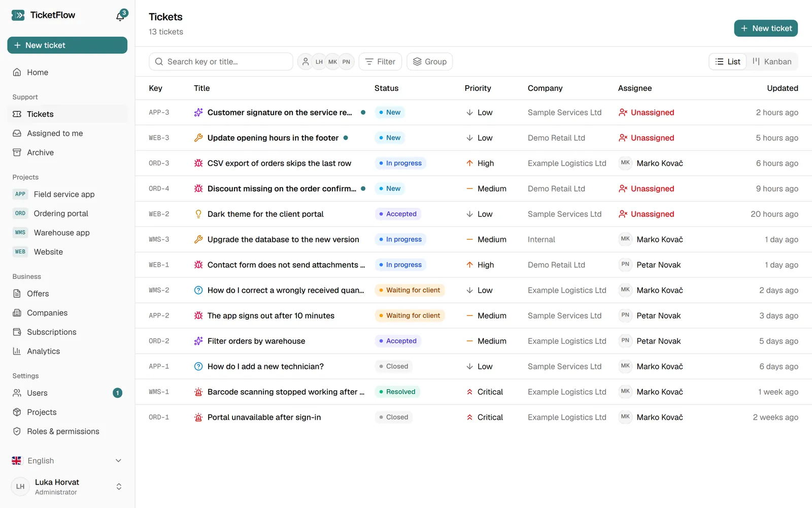This screenshot has height=508, width=812.
Task: Go to Home in sidebar
Action: [x=67, y=72]
